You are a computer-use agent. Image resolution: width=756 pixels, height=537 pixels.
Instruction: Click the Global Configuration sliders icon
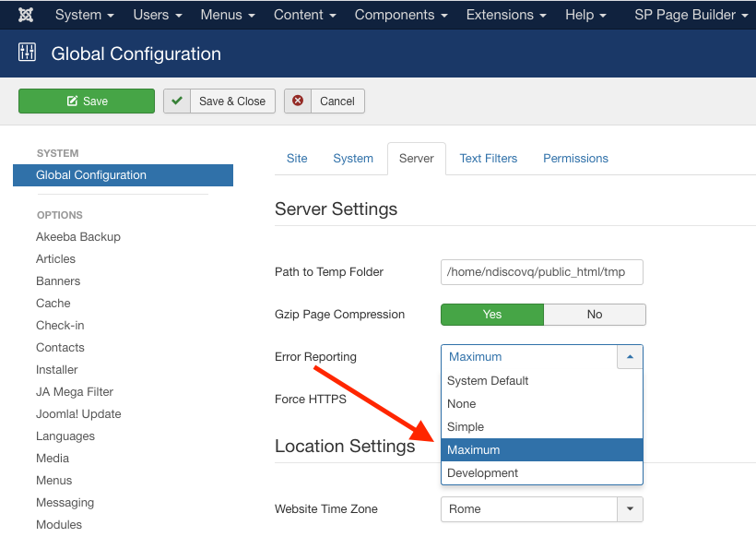pyautogui.click(x=27, y=53)
